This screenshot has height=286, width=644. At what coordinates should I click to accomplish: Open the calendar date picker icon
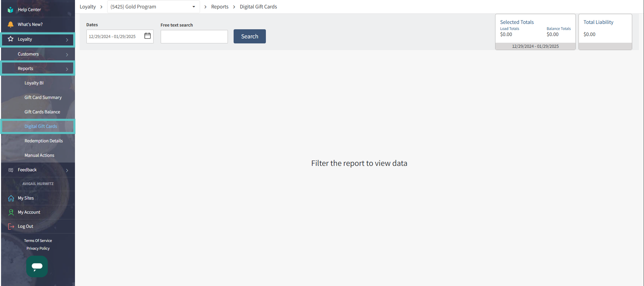point(147,36)
